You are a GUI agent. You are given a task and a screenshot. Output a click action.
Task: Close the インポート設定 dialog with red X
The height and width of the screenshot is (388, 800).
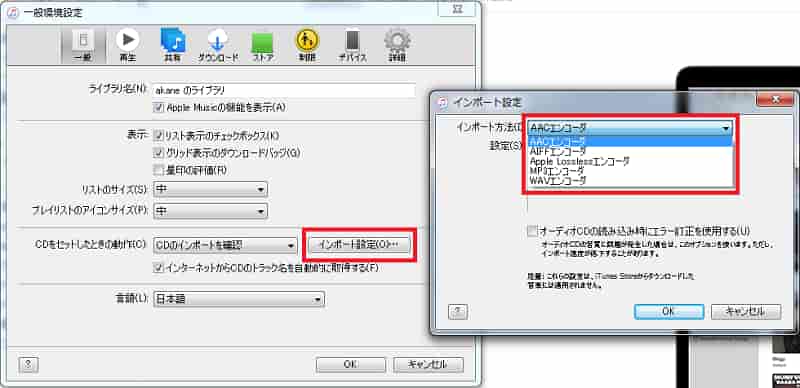[x=775, y=99]
